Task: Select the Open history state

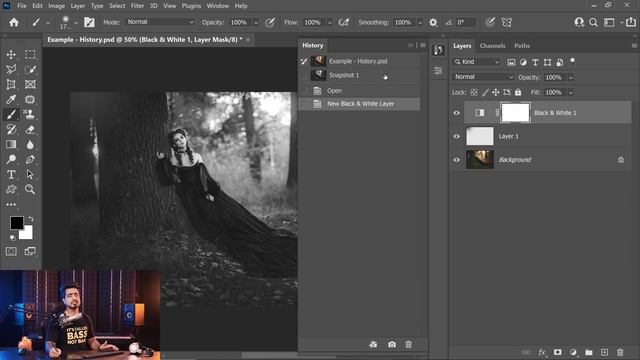Action: pyautogui.click(x=360, y=91)
